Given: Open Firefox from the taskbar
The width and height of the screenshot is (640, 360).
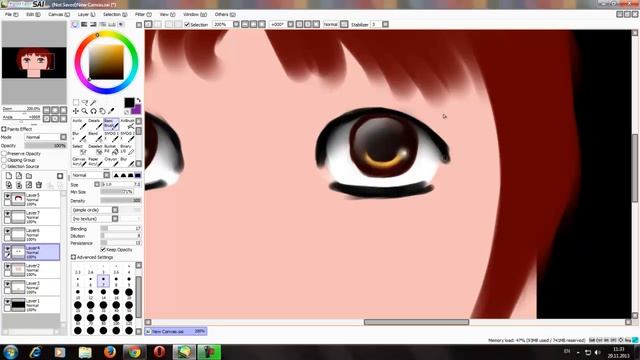Looking at the screenshot, I should [x=109, y=352].
